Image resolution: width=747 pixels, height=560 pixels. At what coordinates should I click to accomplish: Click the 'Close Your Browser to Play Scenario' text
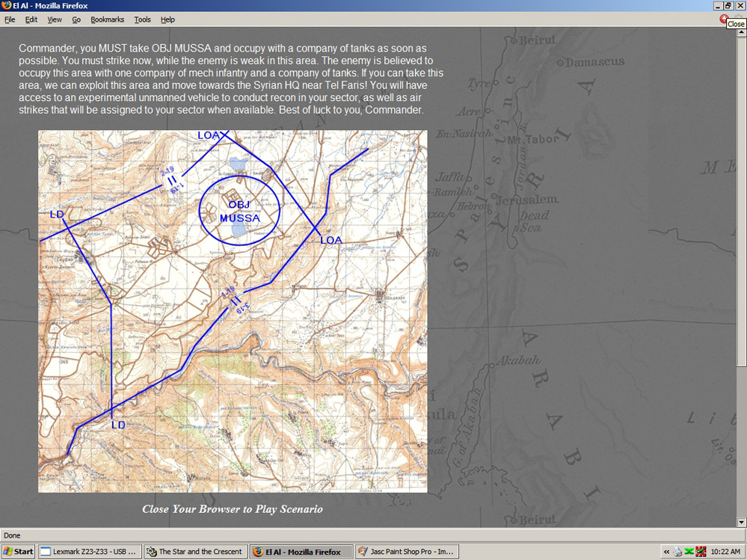[x=233, y=509]
